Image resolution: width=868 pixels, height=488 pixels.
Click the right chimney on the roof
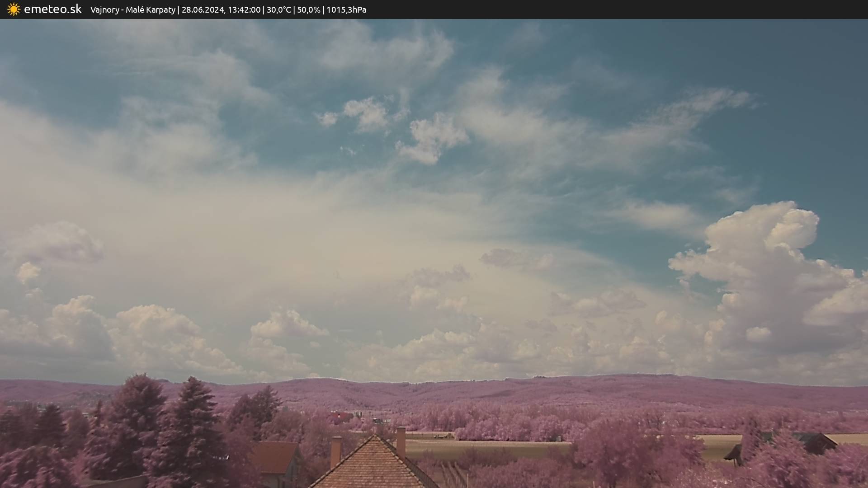pyautogui.click(x=401, y=441)
